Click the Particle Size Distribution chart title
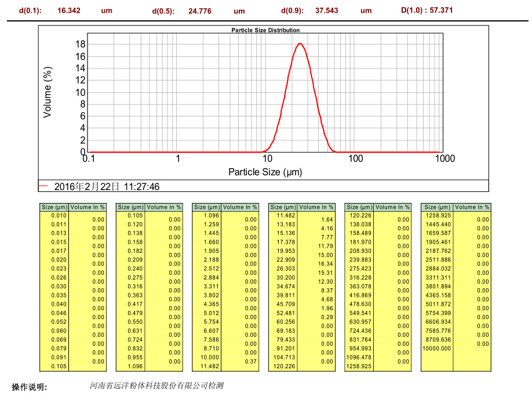The image size is (532, 399). pos(265,30)
